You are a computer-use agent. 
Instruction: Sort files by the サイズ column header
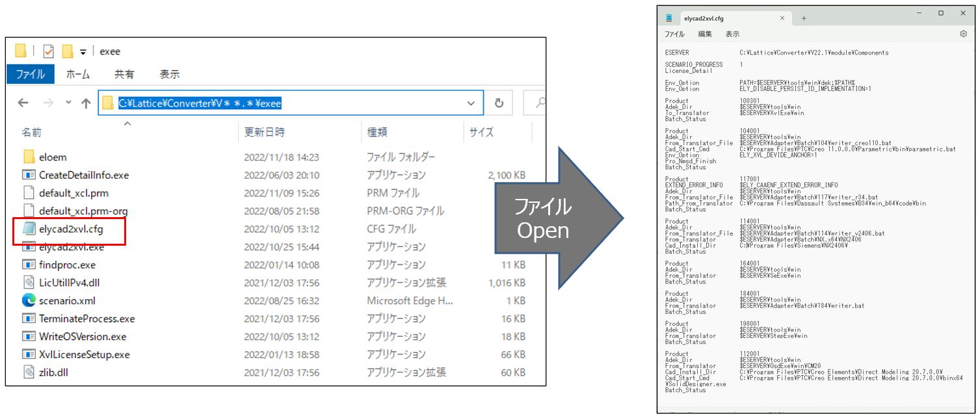481,132
